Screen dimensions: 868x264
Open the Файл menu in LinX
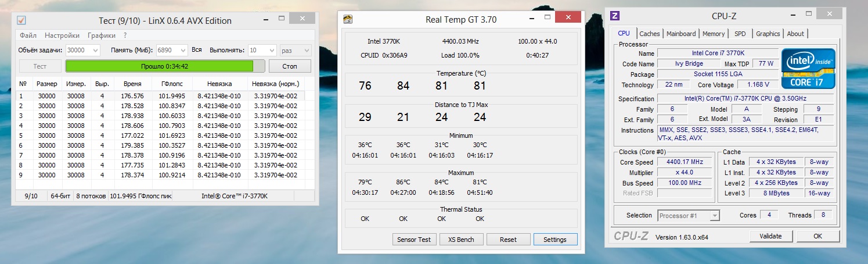(28, 35)
